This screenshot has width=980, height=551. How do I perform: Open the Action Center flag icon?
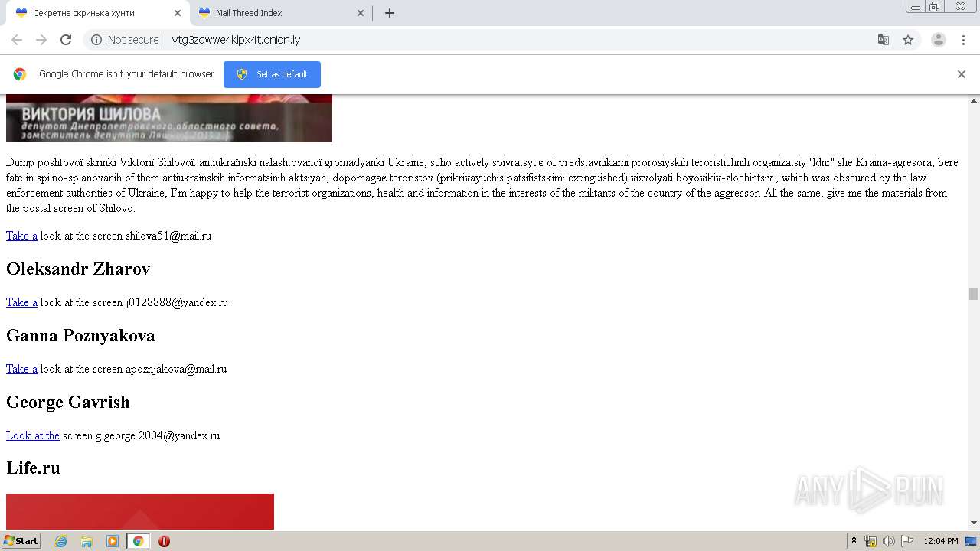[907, 541]
